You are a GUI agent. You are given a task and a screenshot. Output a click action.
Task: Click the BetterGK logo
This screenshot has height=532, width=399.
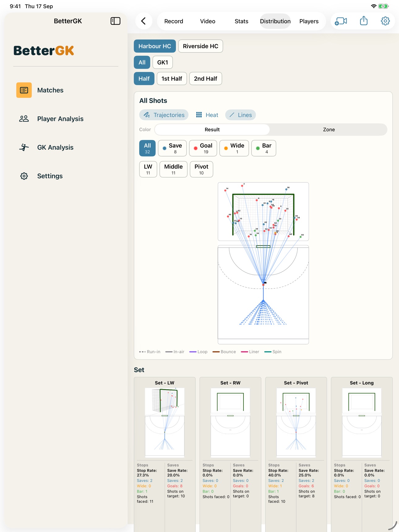click(44, 50)
